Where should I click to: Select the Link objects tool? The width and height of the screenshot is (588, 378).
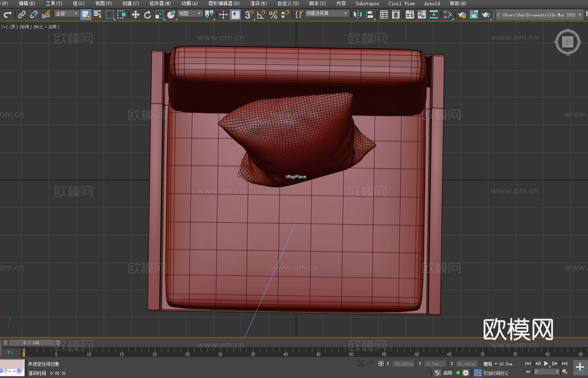click(22, 14)
